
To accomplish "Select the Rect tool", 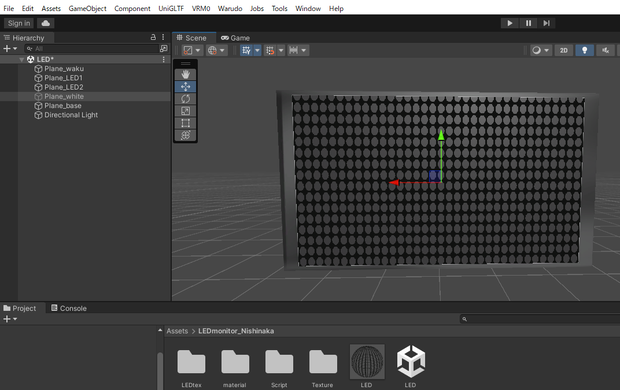I will (x=185, y=123).
